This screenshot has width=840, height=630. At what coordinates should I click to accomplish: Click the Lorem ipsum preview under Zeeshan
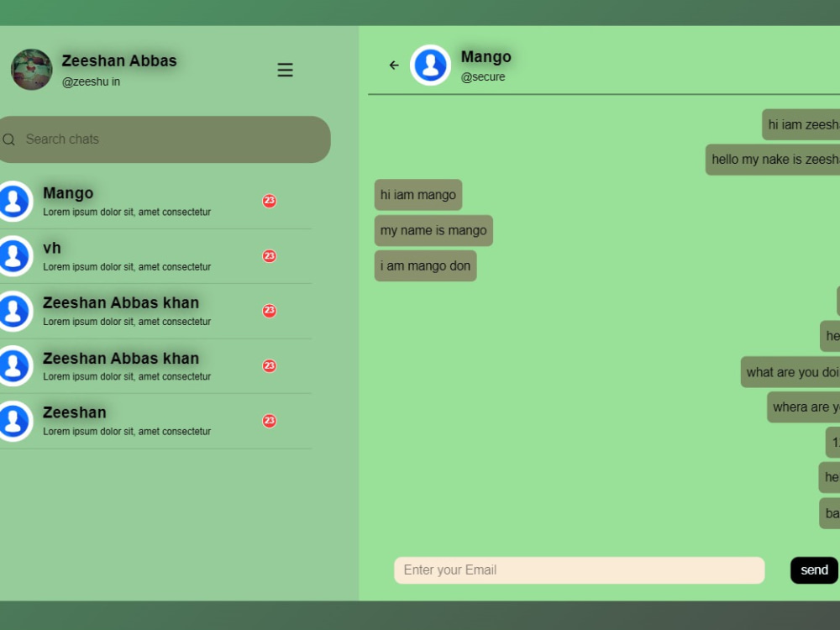127,431
